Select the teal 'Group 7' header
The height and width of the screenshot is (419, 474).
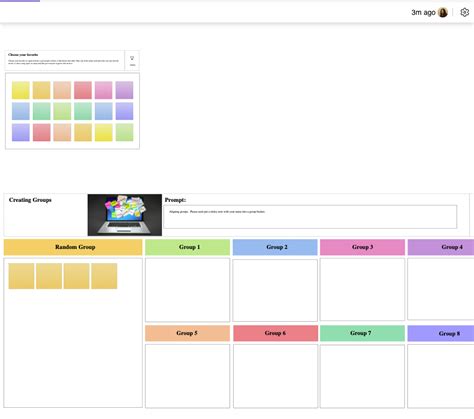(x=362, y=333)
